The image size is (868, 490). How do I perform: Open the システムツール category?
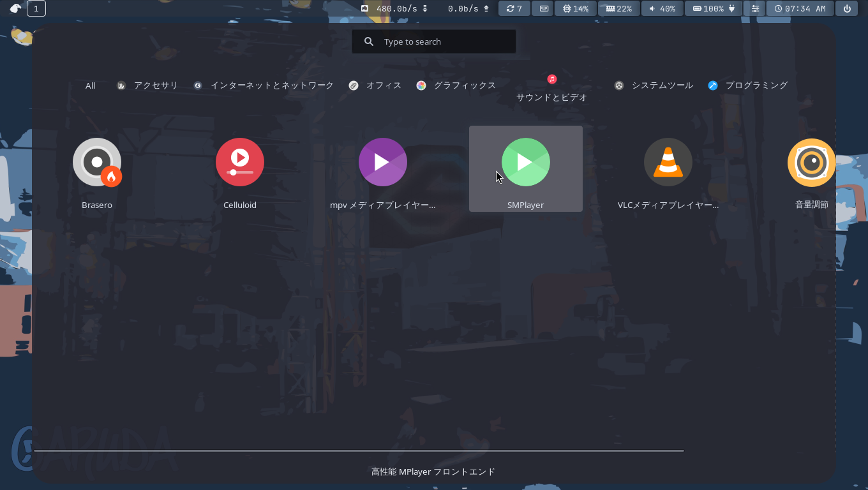click(654, 85)
